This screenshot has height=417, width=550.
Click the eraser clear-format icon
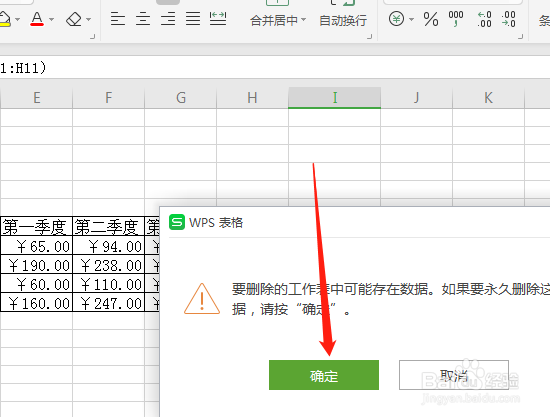click(x=74, y=19)
